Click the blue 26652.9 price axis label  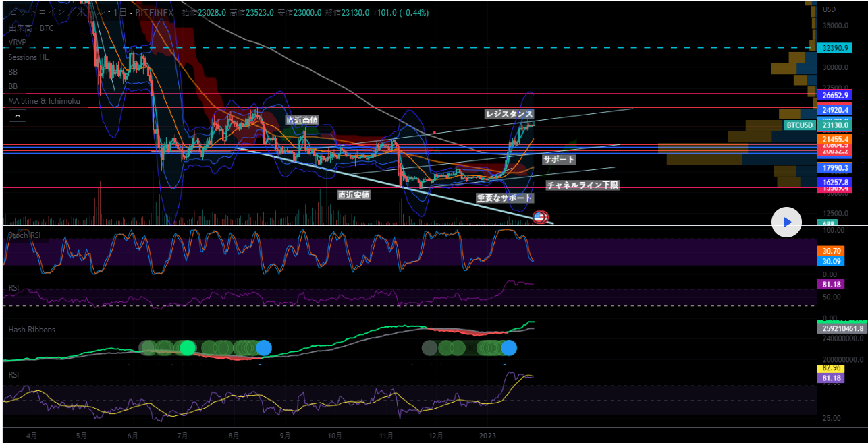point(834,96)
